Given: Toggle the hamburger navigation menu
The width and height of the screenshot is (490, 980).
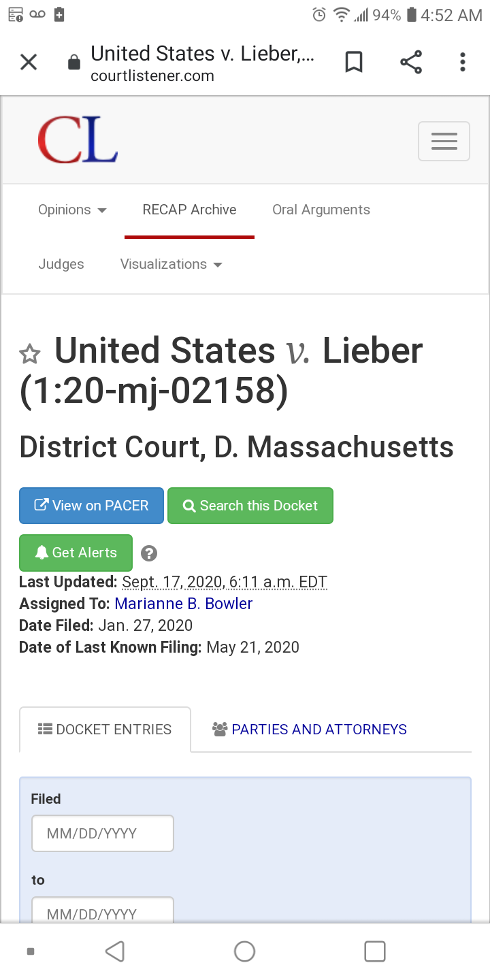Looking at the screenshot, I should (x=444, y=142).
